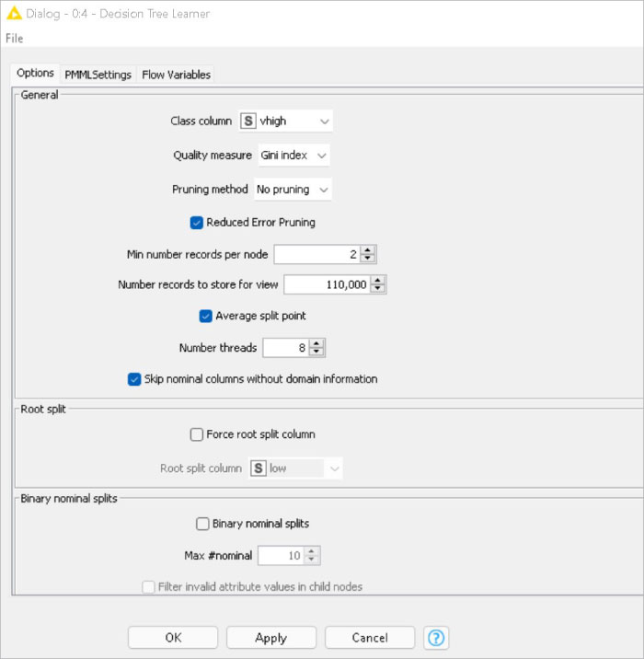Click the string type icon beside vhigh
Screen dimensions: 644x659
coord(248,121)
